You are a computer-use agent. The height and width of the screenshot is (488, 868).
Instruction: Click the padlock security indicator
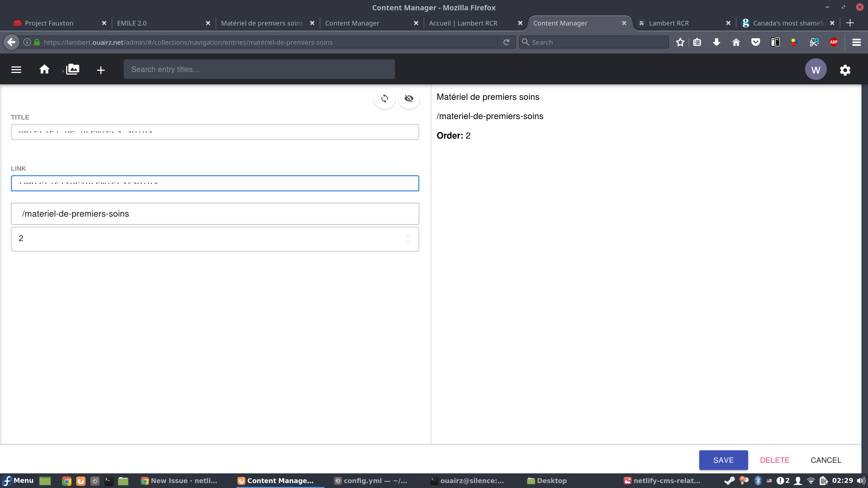pos(37,42)
